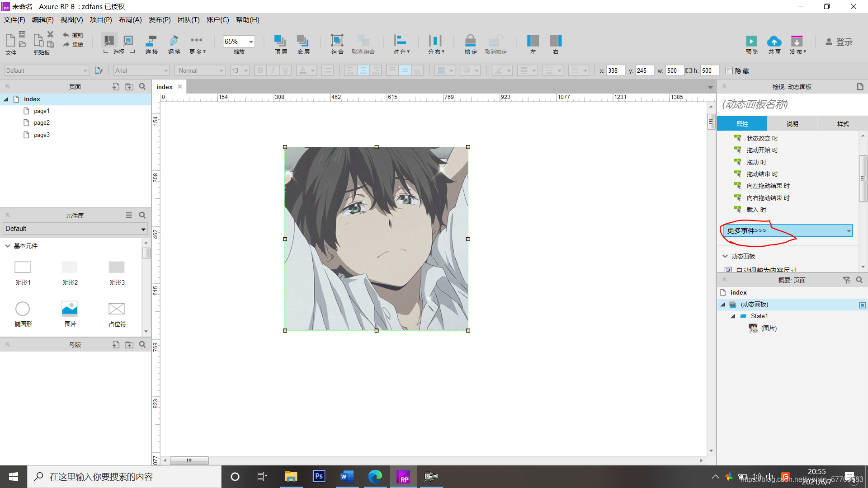Select the intersected selection mode tool
Screen dimensions: 868x488
[x=108, y=40]
